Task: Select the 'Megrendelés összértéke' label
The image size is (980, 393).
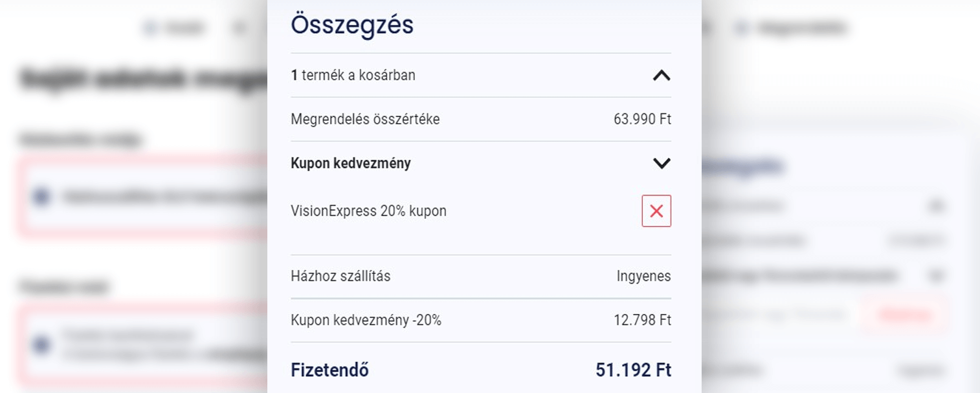Action: [365, 119]
